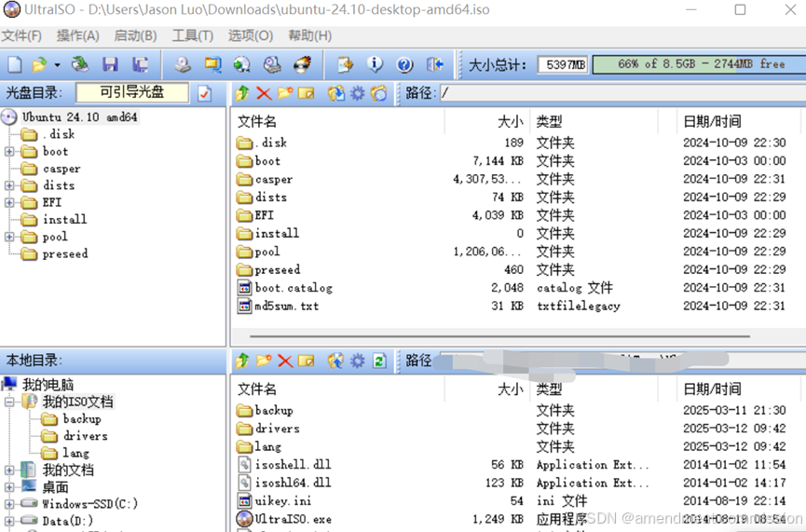This screenshot has height=532, width=806.
Task: Select the drivers folder in the local tree
Action: tap(86, 436)
